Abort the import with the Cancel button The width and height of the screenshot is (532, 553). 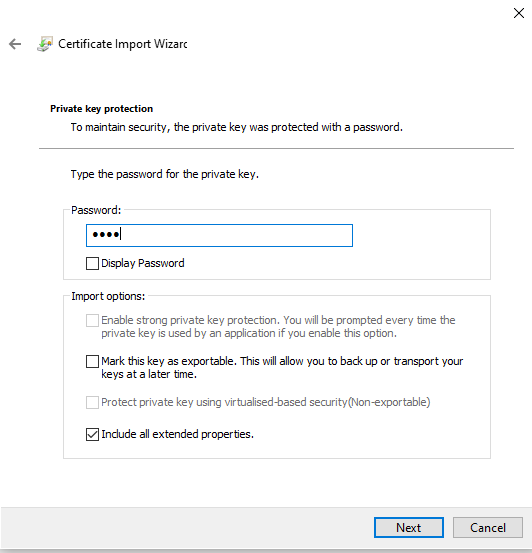click(x=488, y=528)
